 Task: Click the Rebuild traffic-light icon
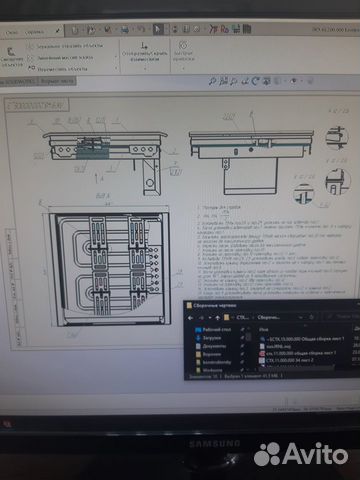click(175, 29)
